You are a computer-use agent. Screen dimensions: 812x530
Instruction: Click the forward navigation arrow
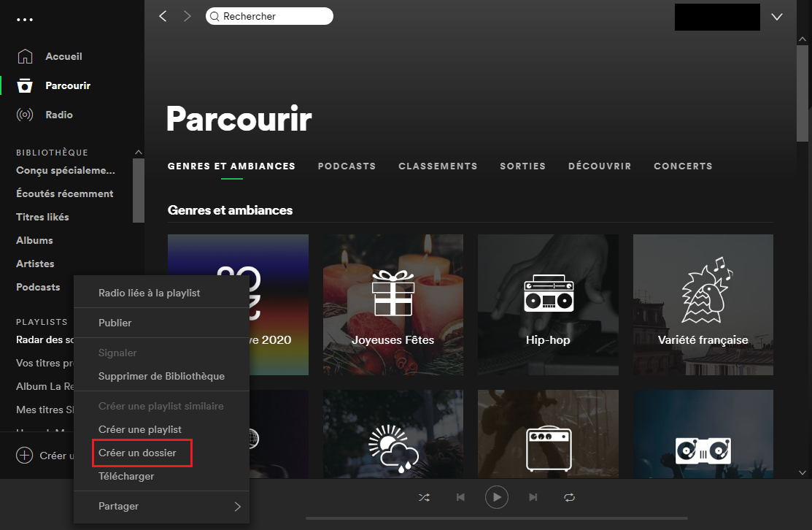click(187, 15)
